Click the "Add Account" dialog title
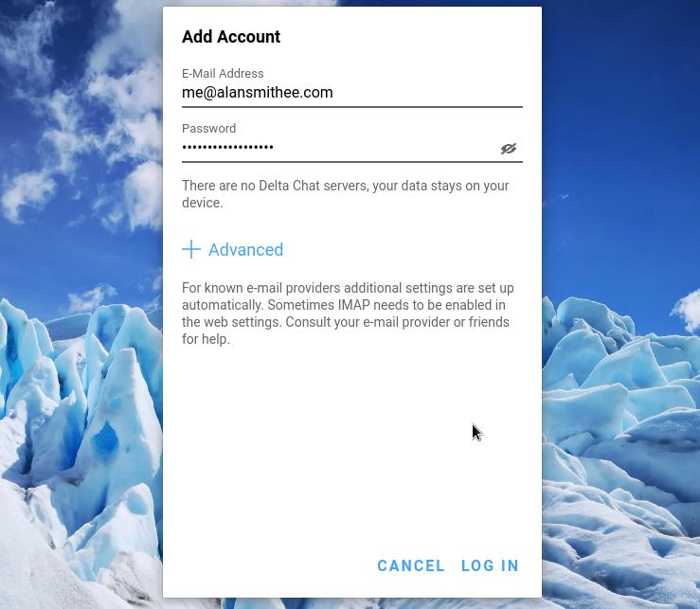 [231, 37]
